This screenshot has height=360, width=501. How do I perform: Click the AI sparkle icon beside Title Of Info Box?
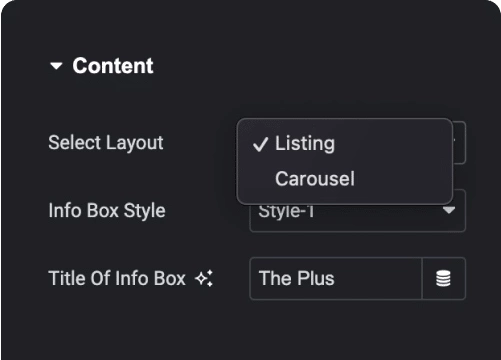tap(204, 278)
